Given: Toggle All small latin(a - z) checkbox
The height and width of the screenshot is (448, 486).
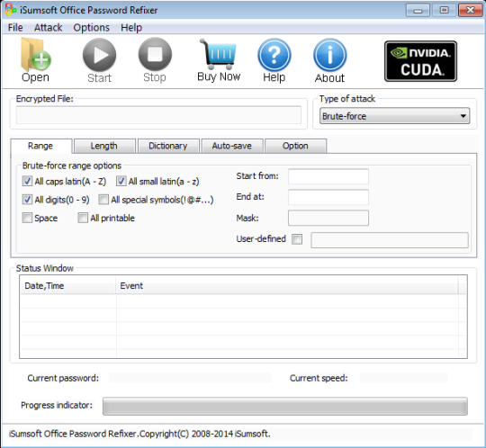Looking at the screenshot, I should (121, 181).
